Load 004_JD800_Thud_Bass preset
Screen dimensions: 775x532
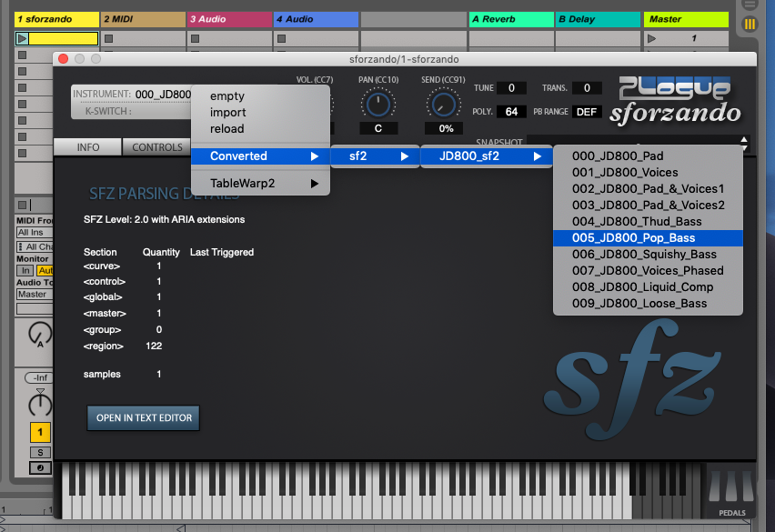coord(648,221)
